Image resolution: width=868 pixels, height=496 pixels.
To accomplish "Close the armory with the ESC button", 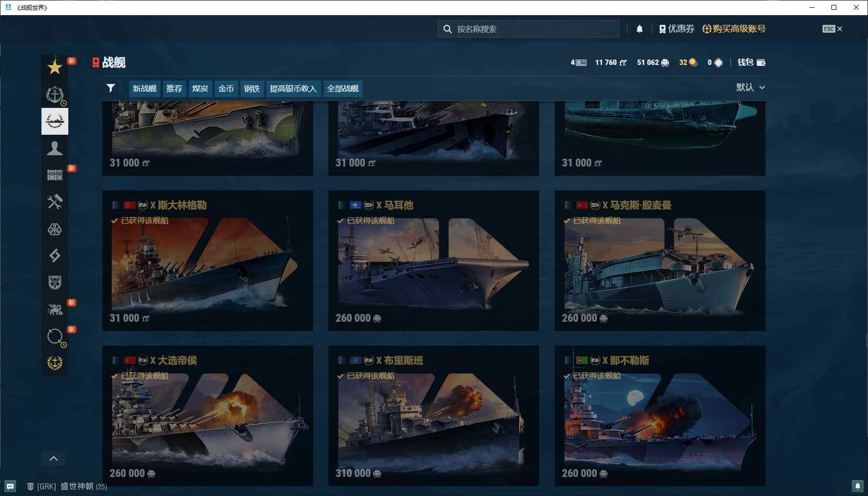I will tap(832, 29).
